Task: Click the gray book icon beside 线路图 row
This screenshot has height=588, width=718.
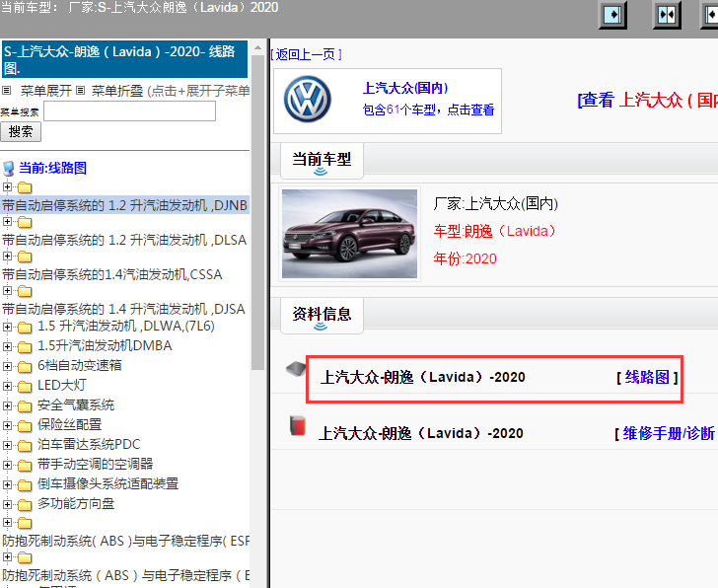Action: [x=296, y=369]
